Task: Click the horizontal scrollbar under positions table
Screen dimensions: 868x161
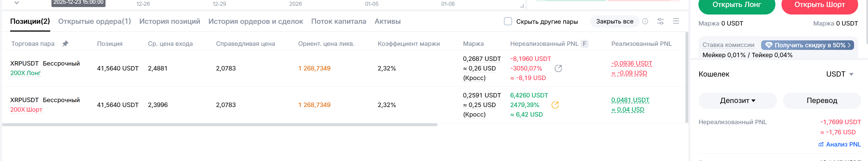Action: coord(219,125)
